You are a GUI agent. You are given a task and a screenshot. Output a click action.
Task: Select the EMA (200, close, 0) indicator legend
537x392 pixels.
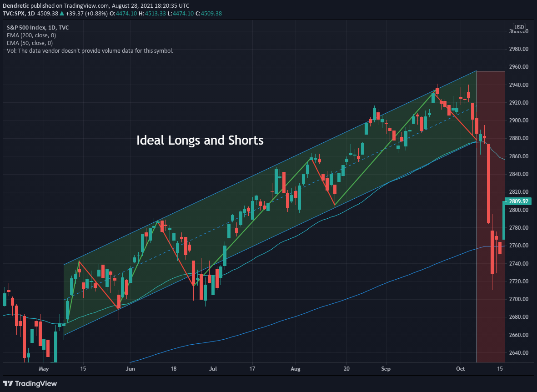(31, 35)
